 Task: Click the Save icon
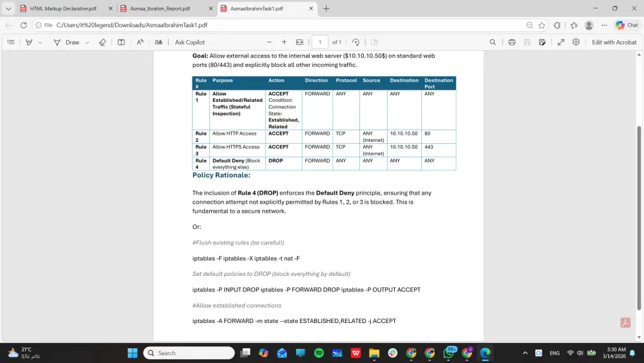[x=527, y=42]
